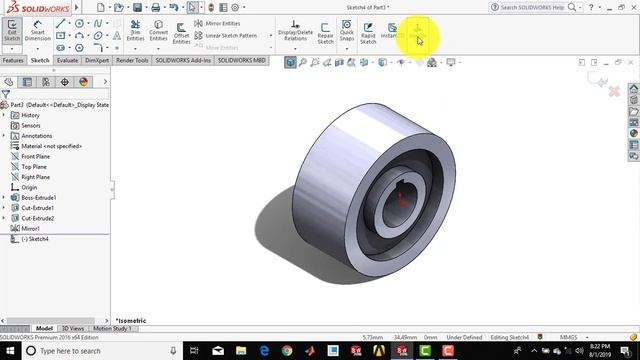Select the Polygon sketch tool
This screenshot has height=360, width=640.
point(79,48)
